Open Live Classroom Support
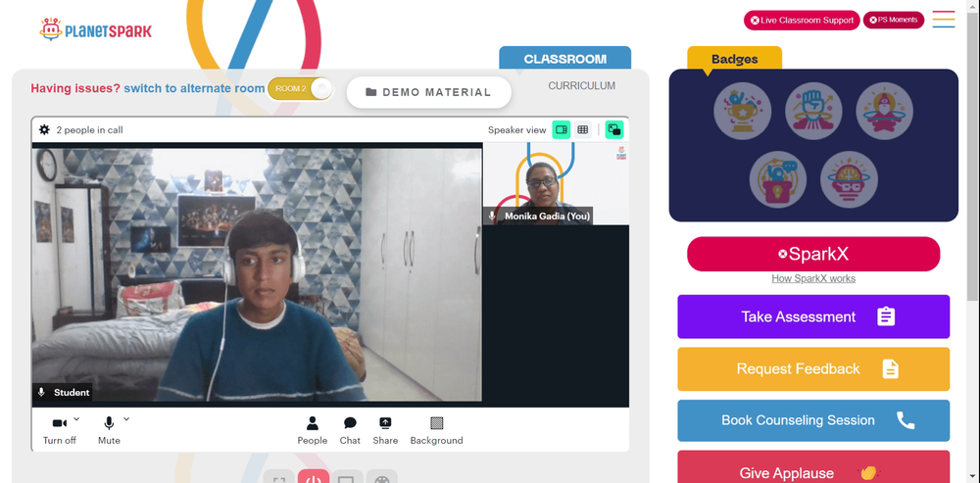The width and height of the screenshot is (980, 483). (x=802, y=20)
